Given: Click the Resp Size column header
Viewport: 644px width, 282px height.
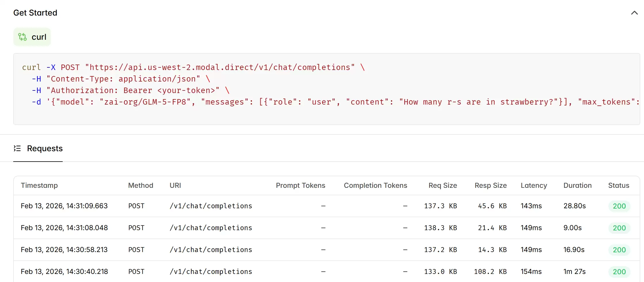Looking at the screenshot, I should pyautogui.click(x=490, y=186).
